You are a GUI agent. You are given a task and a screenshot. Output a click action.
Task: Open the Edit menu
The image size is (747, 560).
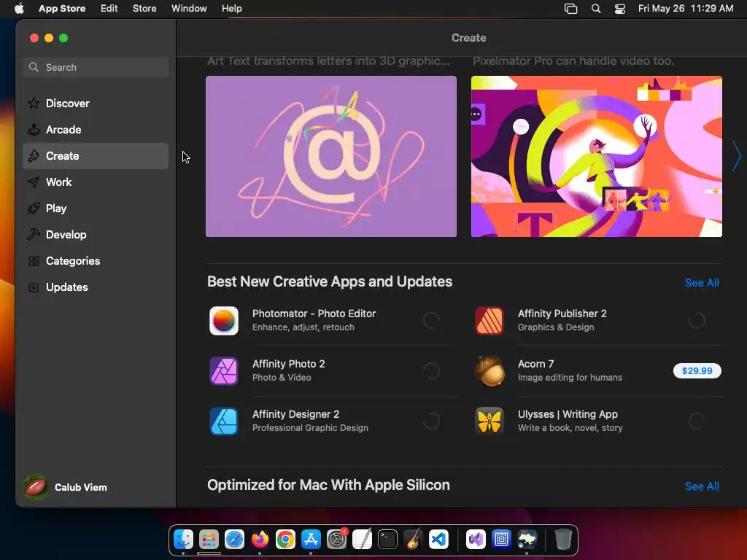pyautogui.click(x=109, y=8)
